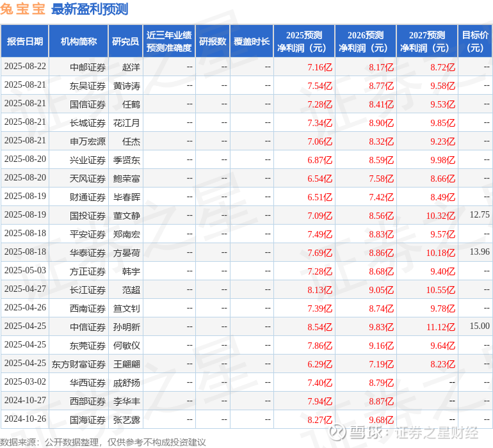Click the 2025预测净利润 column header
Image resolution: width=493 pixels, height=448 pixels.
pyautogui.click(x=304, y=41)
